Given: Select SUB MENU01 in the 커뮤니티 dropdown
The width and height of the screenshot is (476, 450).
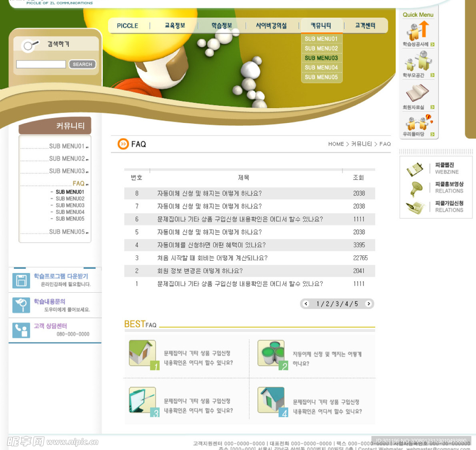Looking at the screenshot, I should point(321,39).
